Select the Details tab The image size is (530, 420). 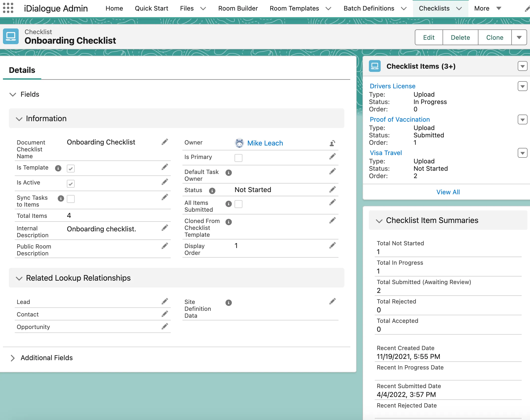click(22, 70)
